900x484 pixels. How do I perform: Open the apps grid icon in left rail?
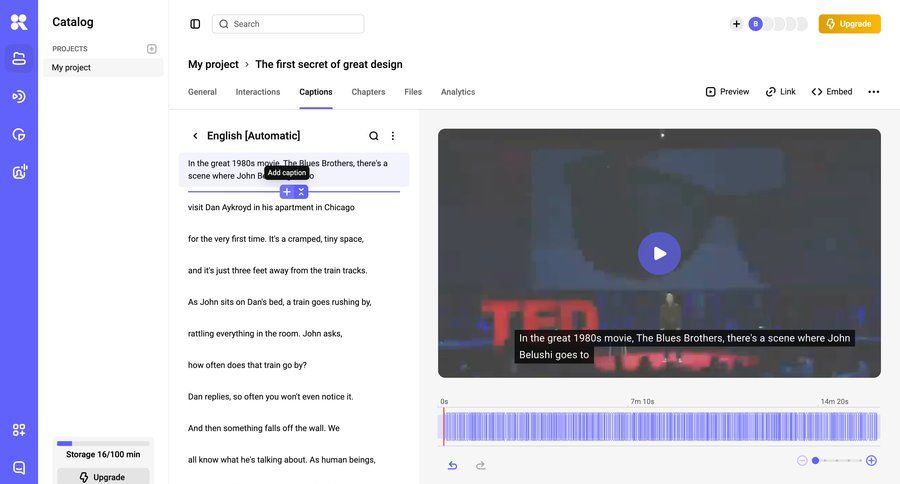click(x=19, y=430)
